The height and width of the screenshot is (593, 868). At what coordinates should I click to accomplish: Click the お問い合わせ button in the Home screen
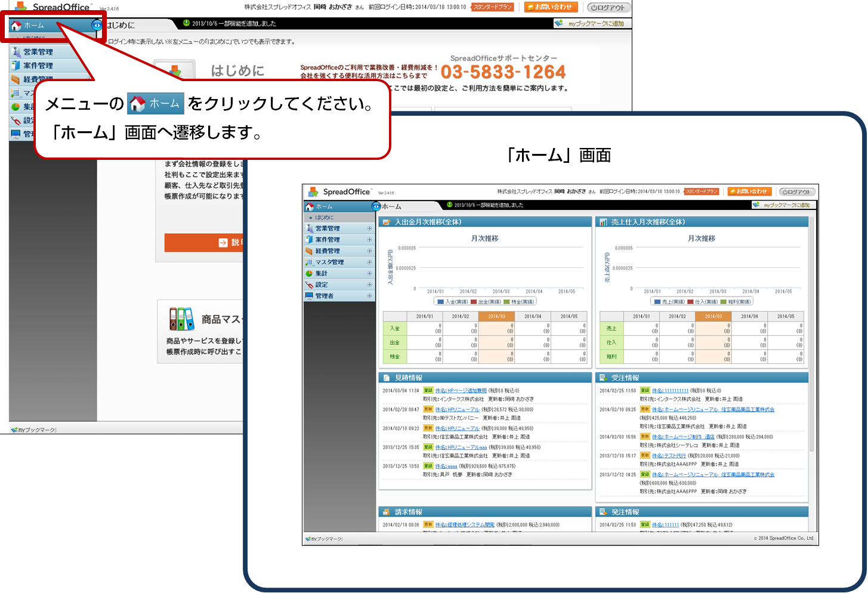750,192
